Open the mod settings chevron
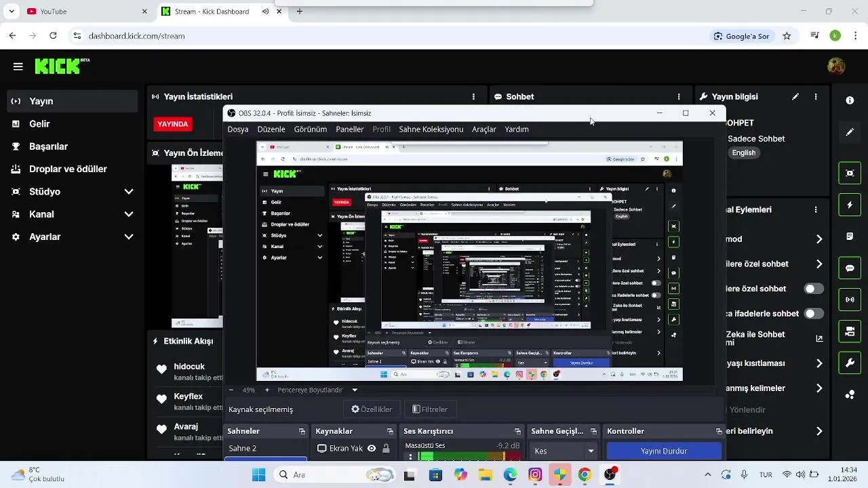Screen dimensions: 868x488 click(819, 239)
